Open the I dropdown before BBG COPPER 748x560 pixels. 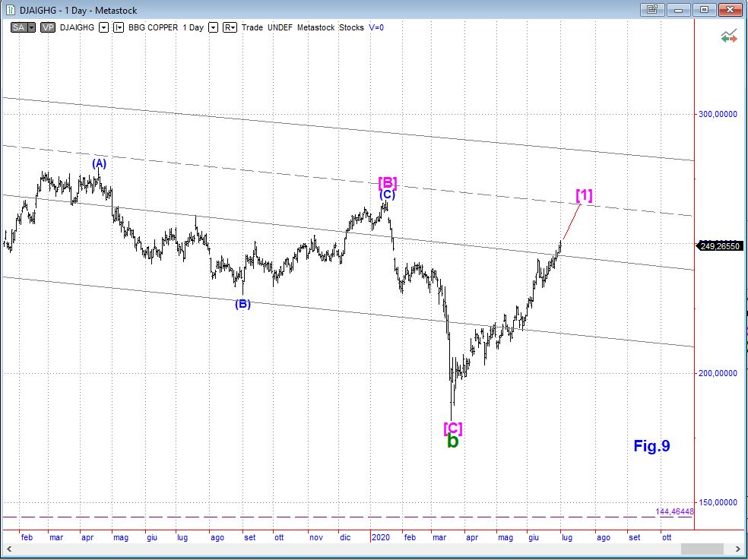[119, 27]
